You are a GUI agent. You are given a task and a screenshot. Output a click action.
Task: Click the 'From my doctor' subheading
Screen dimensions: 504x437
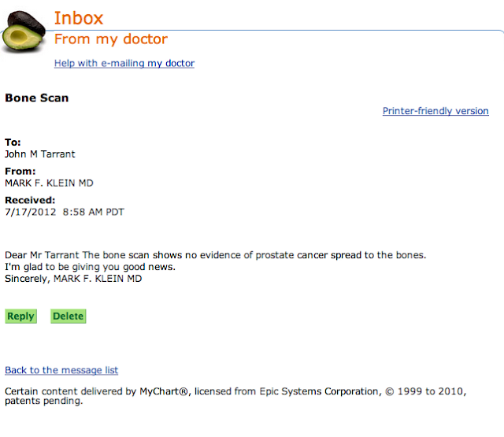110,39
